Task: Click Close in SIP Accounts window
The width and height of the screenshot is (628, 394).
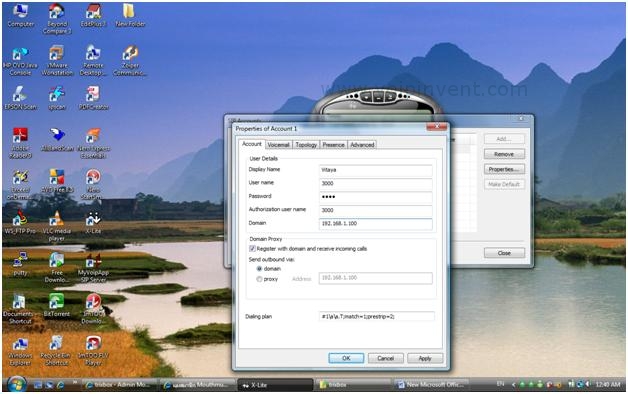Action: (504, 253)
